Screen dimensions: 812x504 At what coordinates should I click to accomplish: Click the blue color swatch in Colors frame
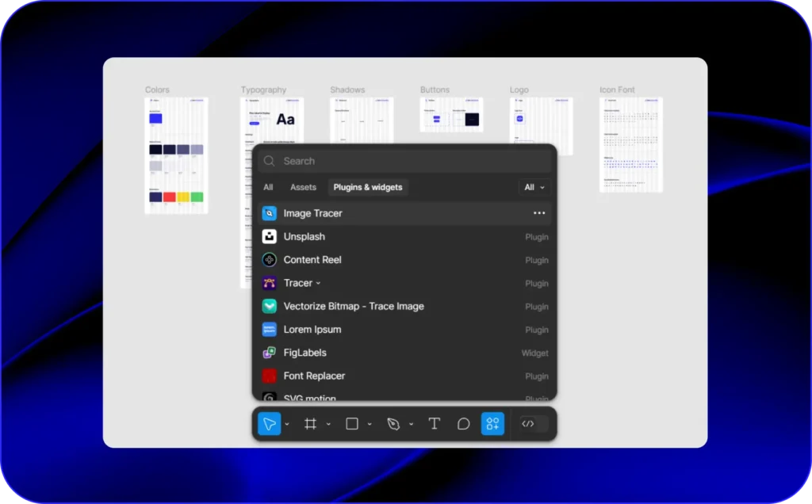(156, 119)
